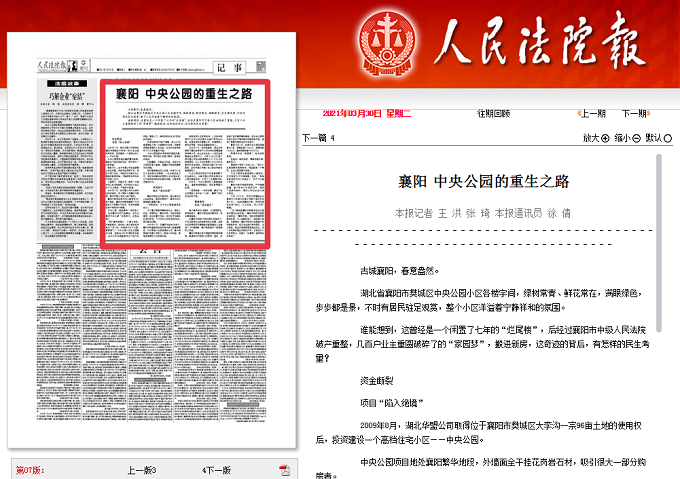The height and width of the screenshot is (479, 680).
Task: Open the PDF download icon for page 07
Action: [284, 470]
